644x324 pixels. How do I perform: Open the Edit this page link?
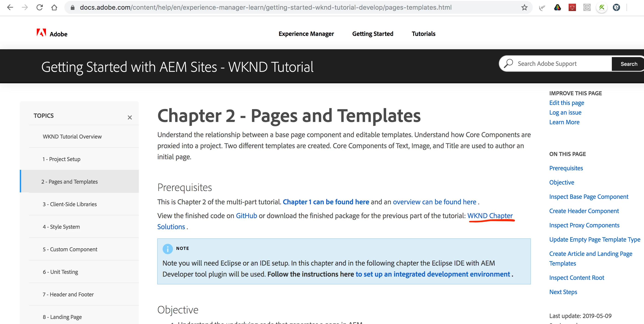coord(566,103)
